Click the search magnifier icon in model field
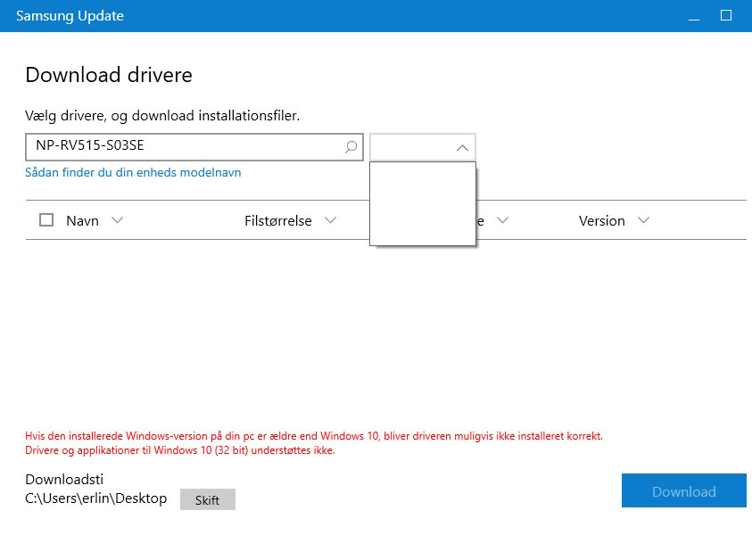752x560 pixels. (x=351, y=147)
